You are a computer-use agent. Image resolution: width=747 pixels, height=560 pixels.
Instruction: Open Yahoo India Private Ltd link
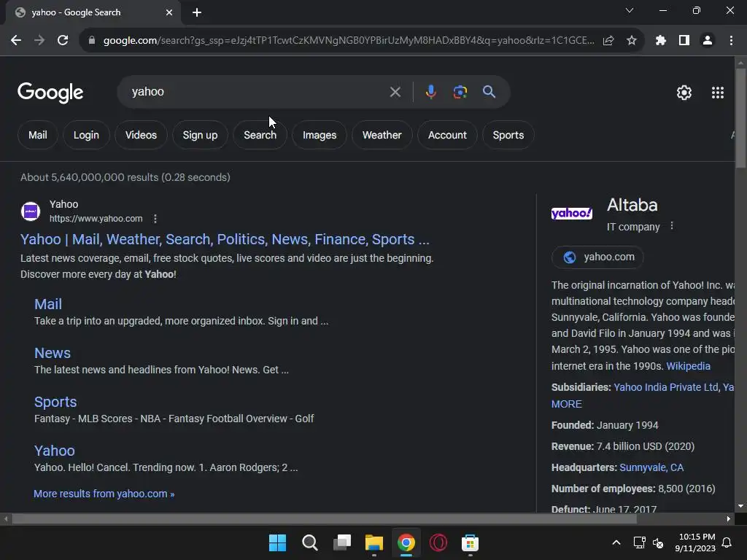point(666,387)
